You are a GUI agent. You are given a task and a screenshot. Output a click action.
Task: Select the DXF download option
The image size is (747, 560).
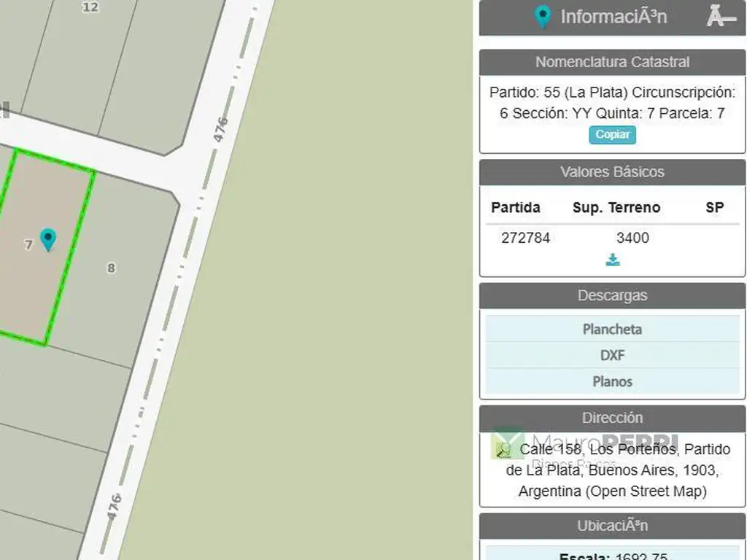pyautogui.click(x=612, y=355)
